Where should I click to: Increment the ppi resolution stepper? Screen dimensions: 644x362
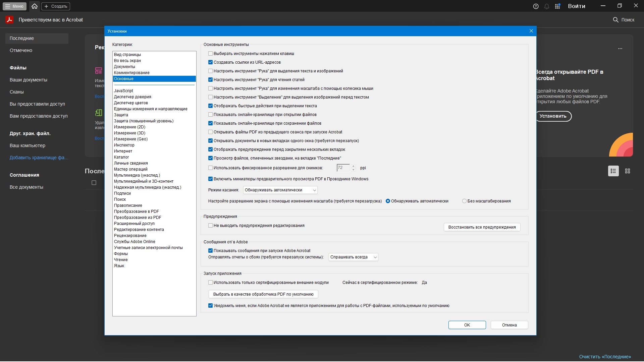tap(353, 166)
